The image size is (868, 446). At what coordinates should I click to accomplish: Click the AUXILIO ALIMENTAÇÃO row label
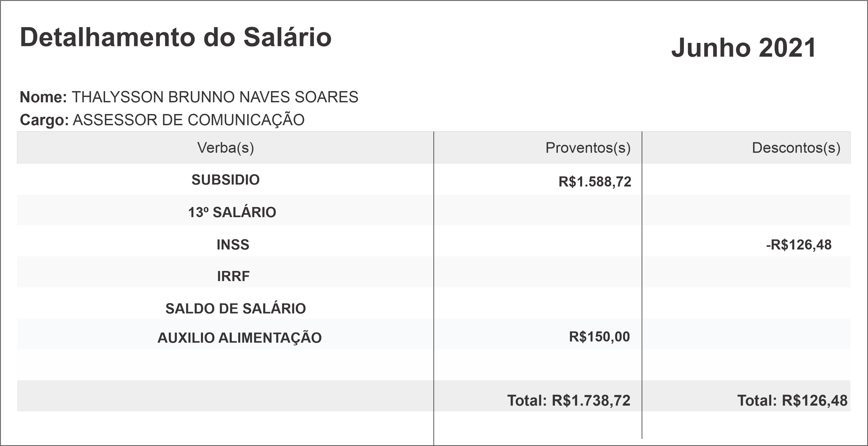pos(239,338)
